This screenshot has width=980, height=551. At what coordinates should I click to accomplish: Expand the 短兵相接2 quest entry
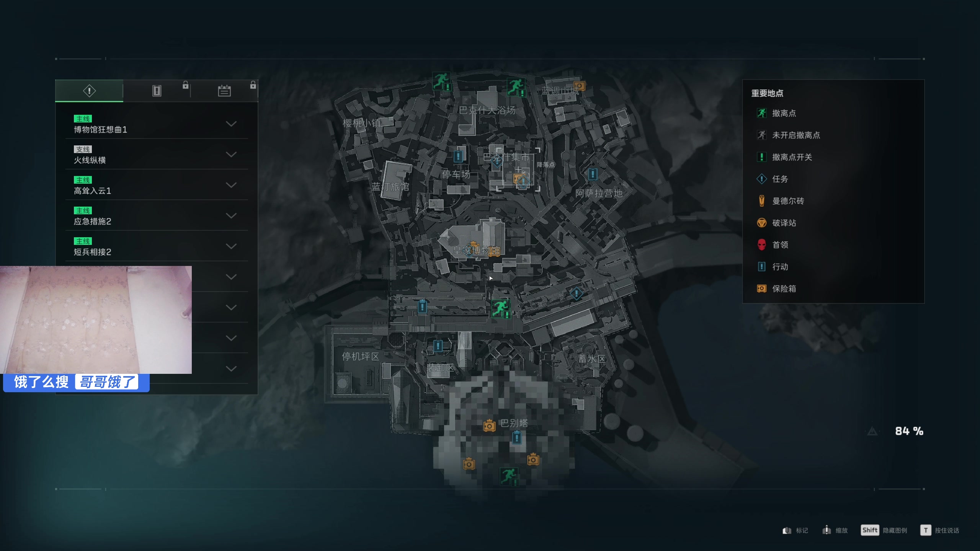157,246
